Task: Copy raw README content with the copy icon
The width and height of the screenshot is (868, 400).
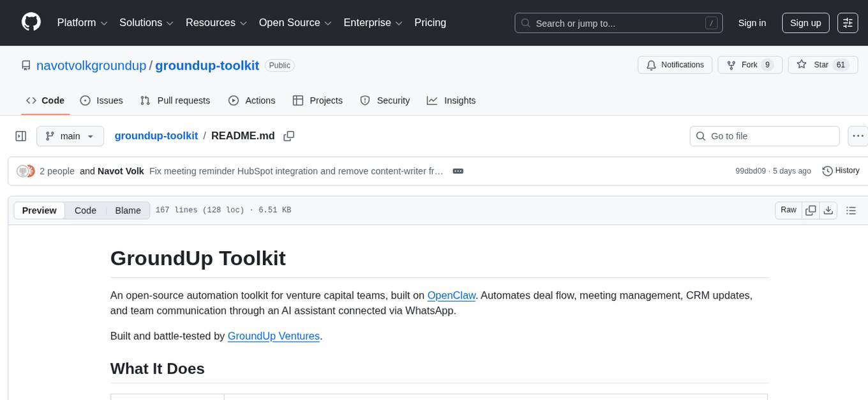Action: pyautogui.click(x=811, y=210)
